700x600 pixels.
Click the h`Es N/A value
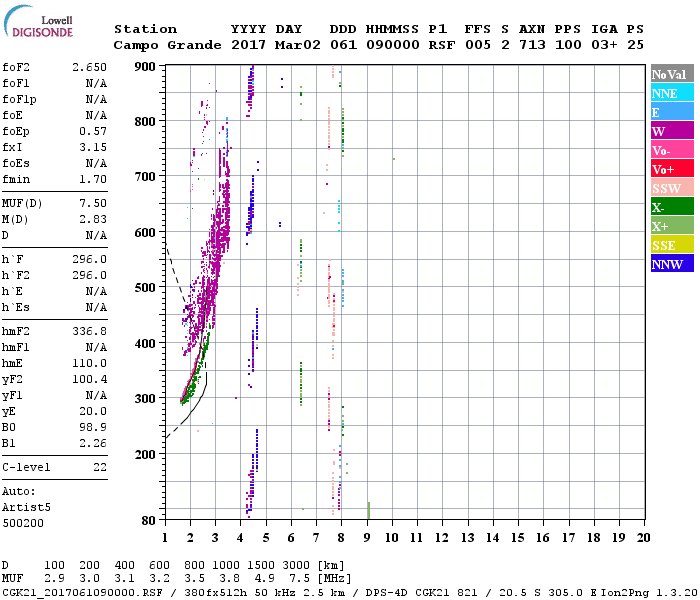pyautogui.click(x=96, y=307)
